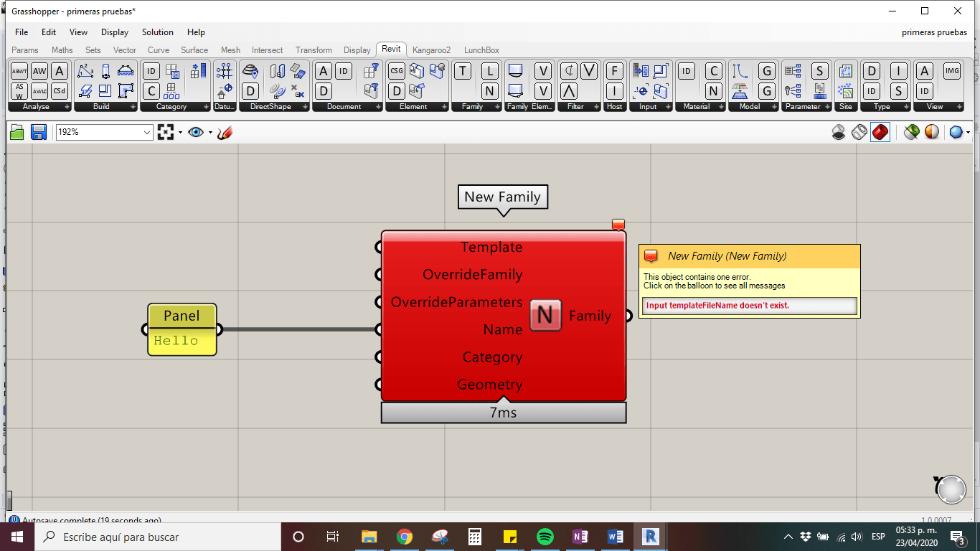Screen dimensions: 980x551
Task: Select the AW component in Analyse group
Action: coord(39,71)
